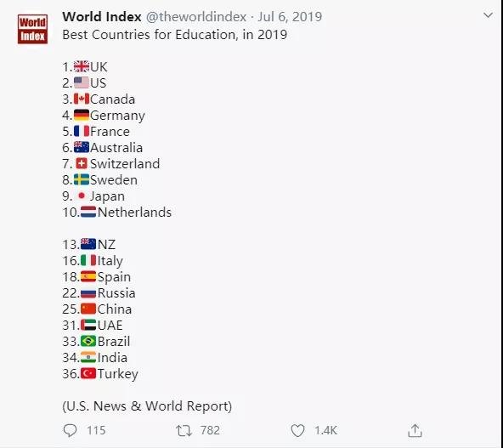503x448 pixels.
Task: Click the U.S. News & World Report text
Action: (x=147, y=406)
